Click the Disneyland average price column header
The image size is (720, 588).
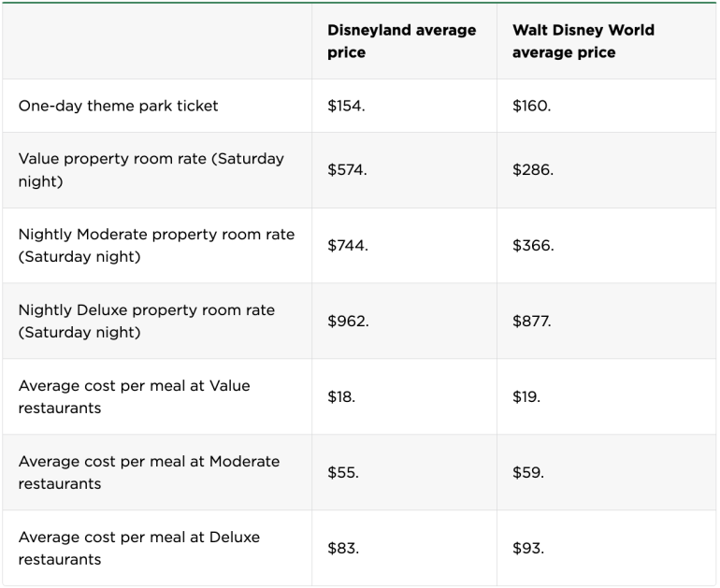[x=401, y=42]
